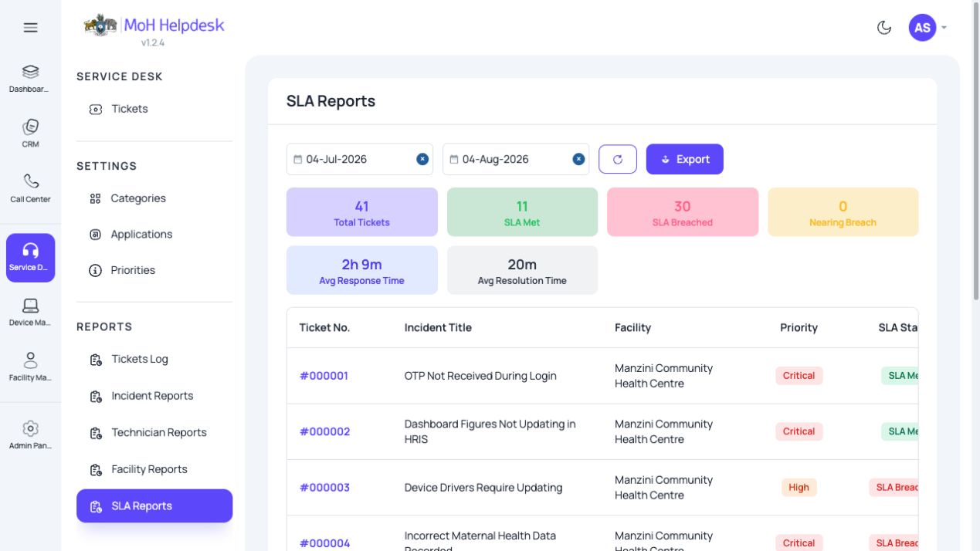Click the SLA status badge for ticket #000003

[895, 488]
